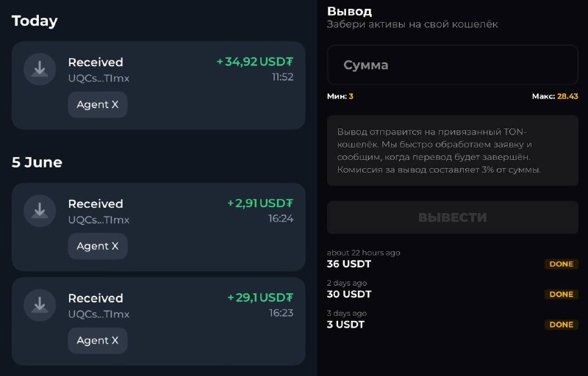Open the +29,1 USDT amount at 16:23

pyautogui.click(x=260, y=297)
